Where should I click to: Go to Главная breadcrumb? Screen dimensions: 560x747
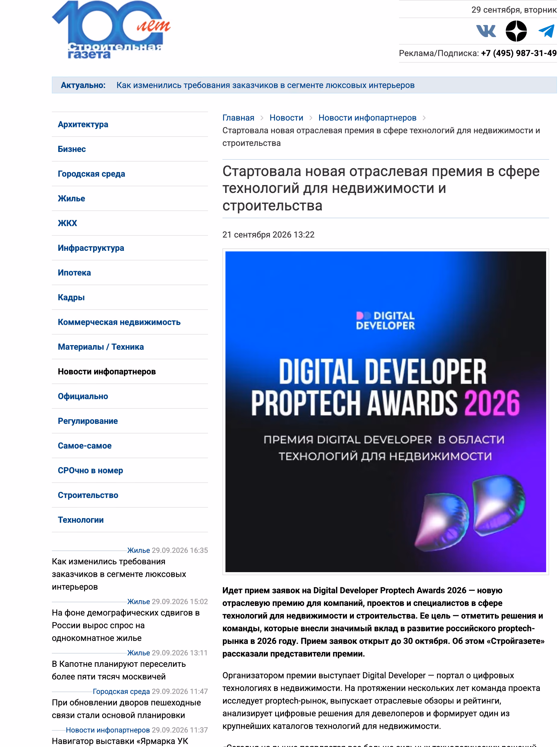pos(238,118)
